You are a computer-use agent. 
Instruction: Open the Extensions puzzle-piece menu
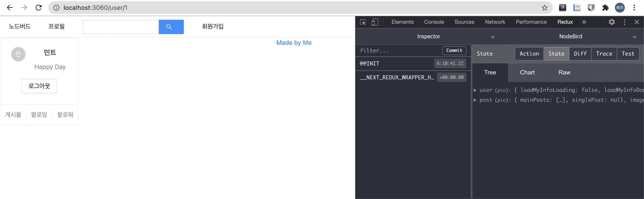coord(605,8)
